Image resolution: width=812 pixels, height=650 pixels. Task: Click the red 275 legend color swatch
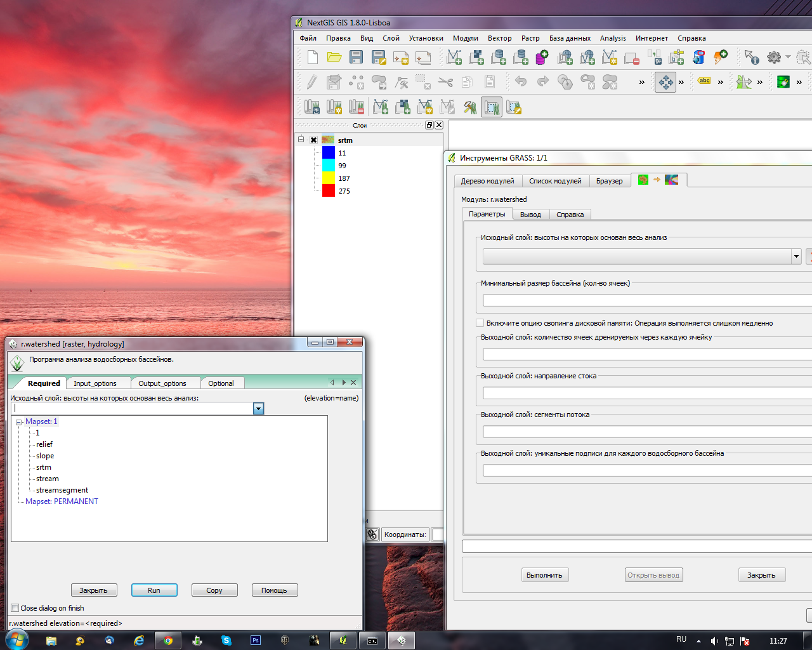329,191
